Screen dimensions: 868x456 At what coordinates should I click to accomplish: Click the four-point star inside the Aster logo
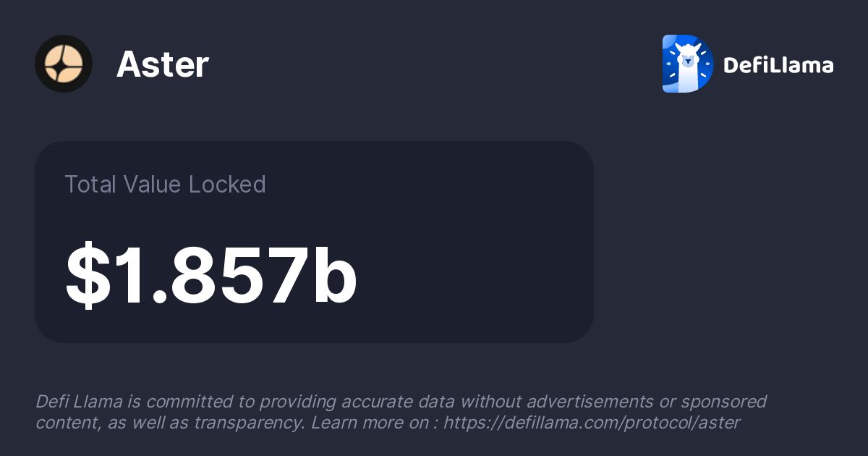pyautogui.click(x=64, y=64)
